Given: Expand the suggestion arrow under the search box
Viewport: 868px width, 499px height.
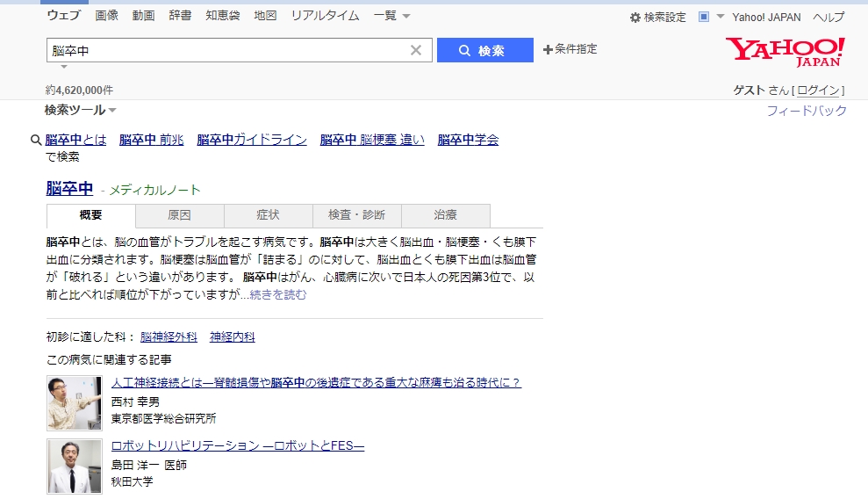Looking at the screenshot, I should tap(64, 67).
